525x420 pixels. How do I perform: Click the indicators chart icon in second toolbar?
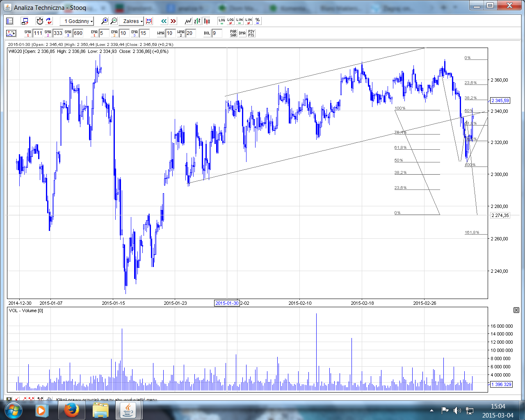11,33
